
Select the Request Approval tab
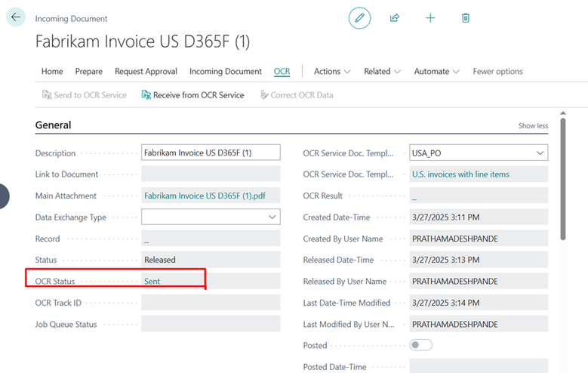coord(146,71)
